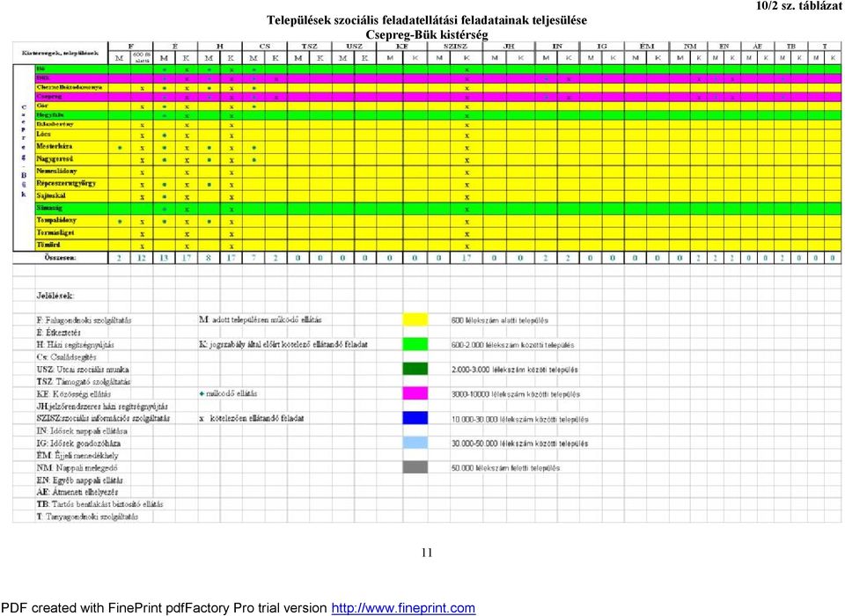Click the 'F: Falugondnoki szolgáltatás' legend entry
Image resolution: width=845 pixels, height=616 pixels.
click(x=84, y=320)
